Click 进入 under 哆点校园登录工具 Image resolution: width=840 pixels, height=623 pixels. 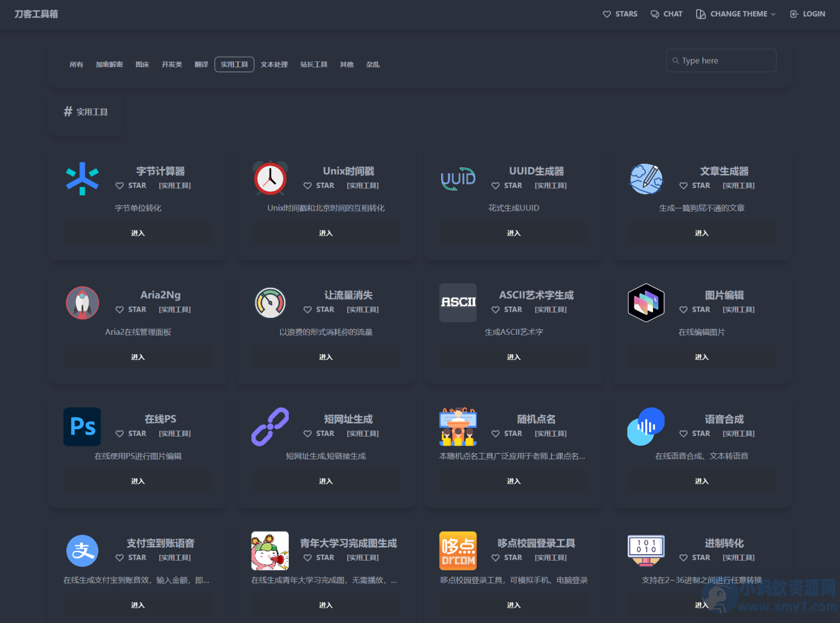(x=514, y=605)
